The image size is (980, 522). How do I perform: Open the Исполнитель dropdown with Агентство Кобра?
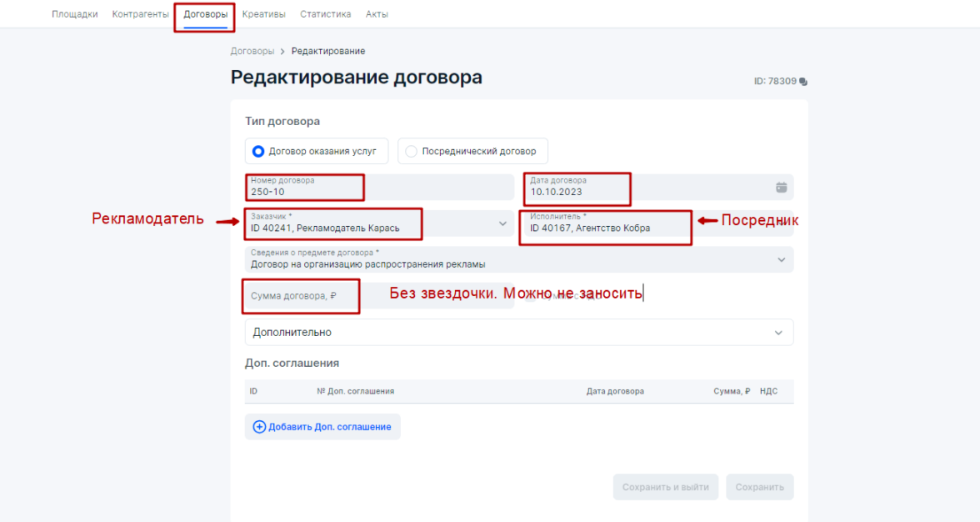click(657, 223)
